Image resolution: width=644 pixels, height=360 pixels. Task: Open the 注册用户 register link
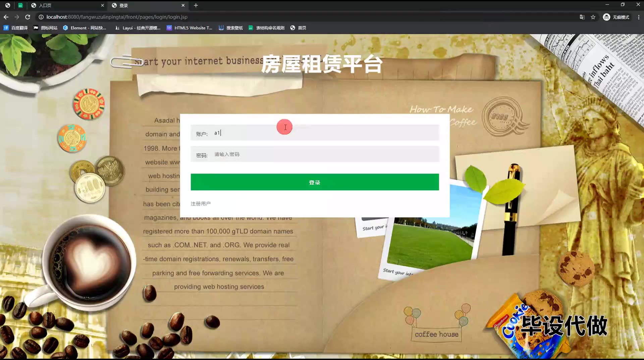click(201, 204)
